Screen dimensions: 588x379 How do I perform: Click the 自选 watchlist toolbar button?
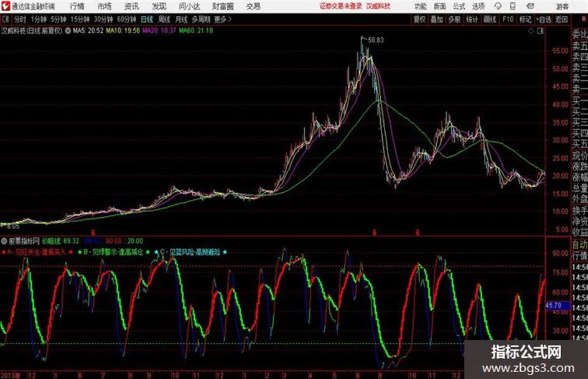544,19
